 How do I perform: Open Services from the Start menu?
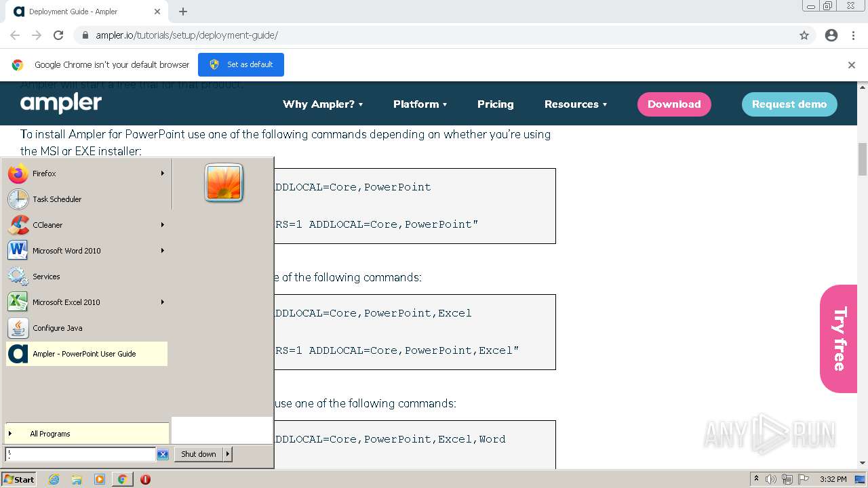[x=86, y=277]
